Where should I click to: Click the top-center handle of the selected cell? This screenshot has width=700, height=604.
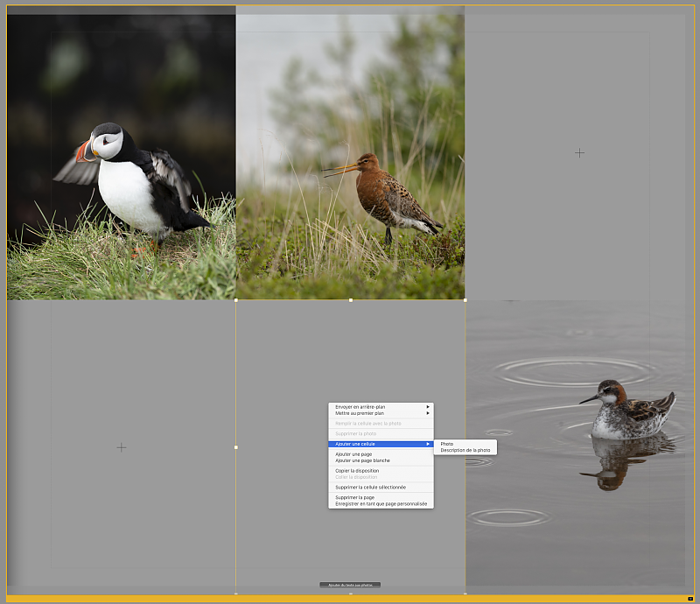[x=351, y=300]
